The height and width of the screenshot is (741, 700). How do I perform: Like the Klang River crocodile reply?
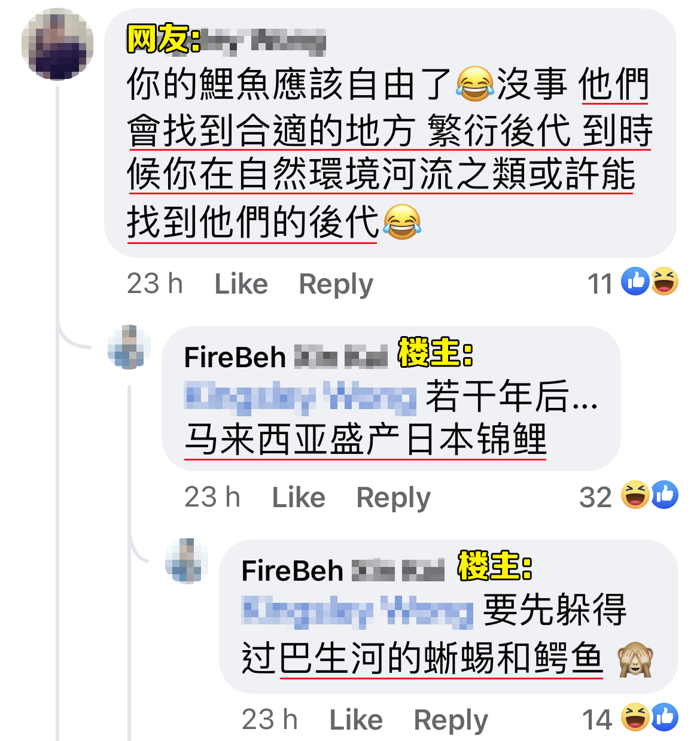coord(356,719)
